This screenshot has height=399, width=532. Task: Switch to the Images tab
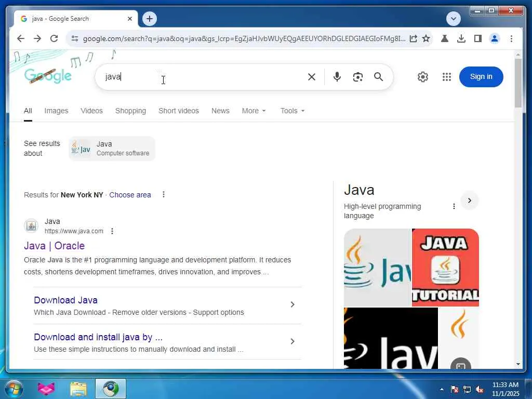(x=56, y=111)
